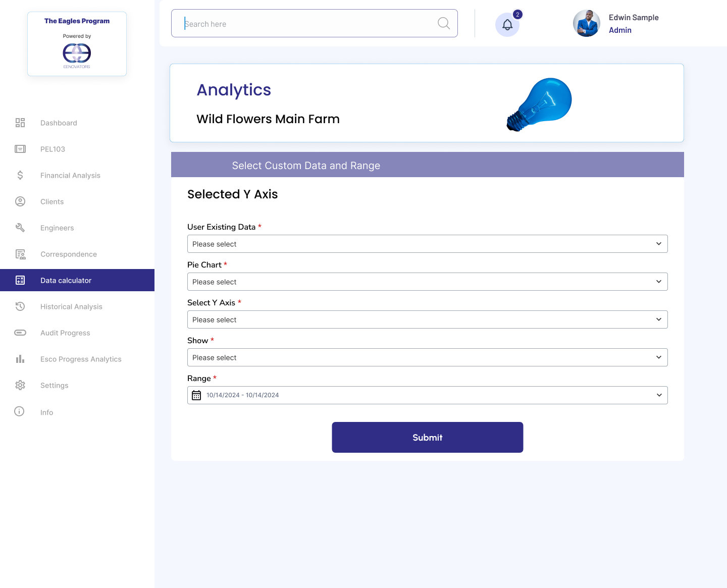This screenshot has height=588, width=727.
Task: Click the Info label text
Action: pos(46,412)
